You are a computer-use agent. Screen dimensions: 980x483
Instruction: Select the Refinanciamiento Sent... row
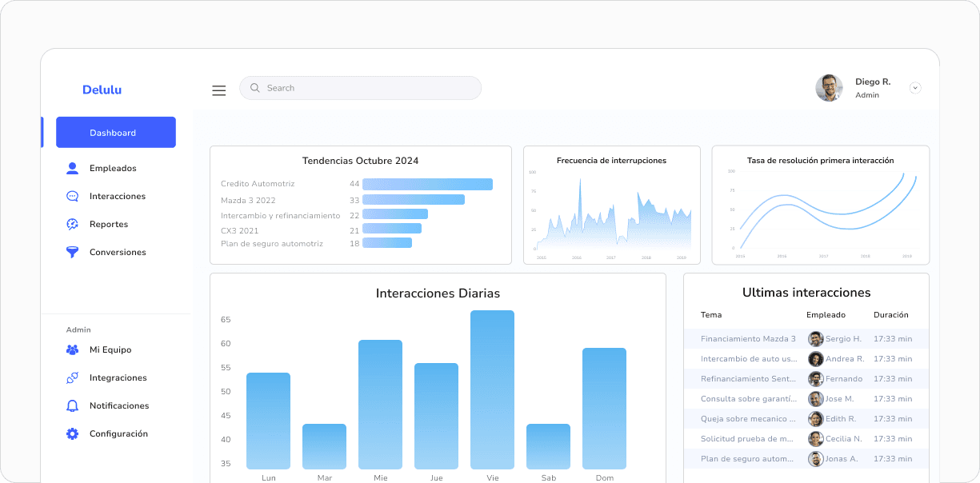pyautogui.click(x=806, y=379)
